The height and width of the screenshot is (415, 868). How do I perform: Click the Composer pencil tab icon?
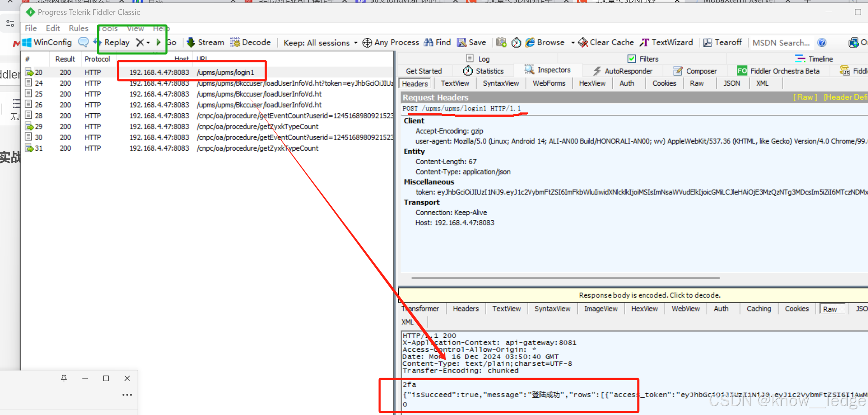coord(678,71)
